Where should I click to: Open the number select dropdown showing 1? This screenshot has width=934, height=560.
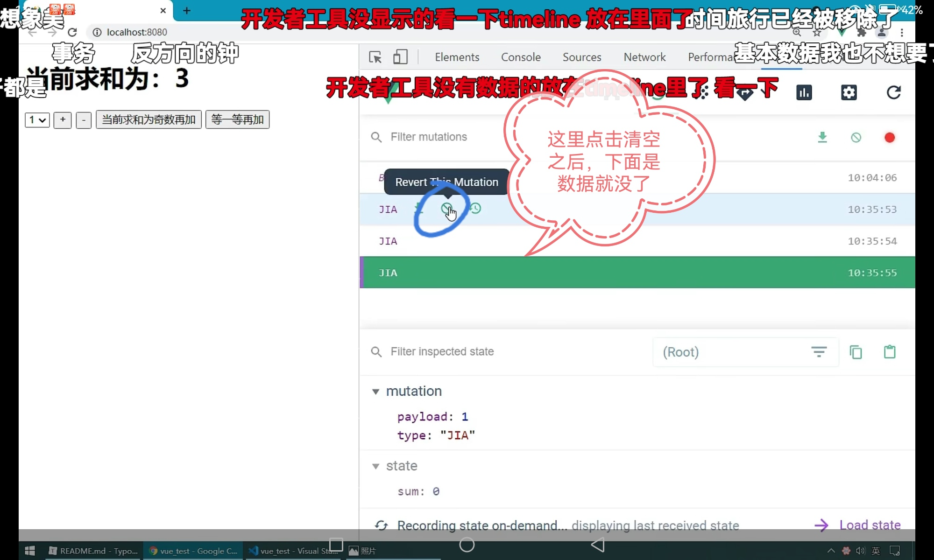pos(37,120)
